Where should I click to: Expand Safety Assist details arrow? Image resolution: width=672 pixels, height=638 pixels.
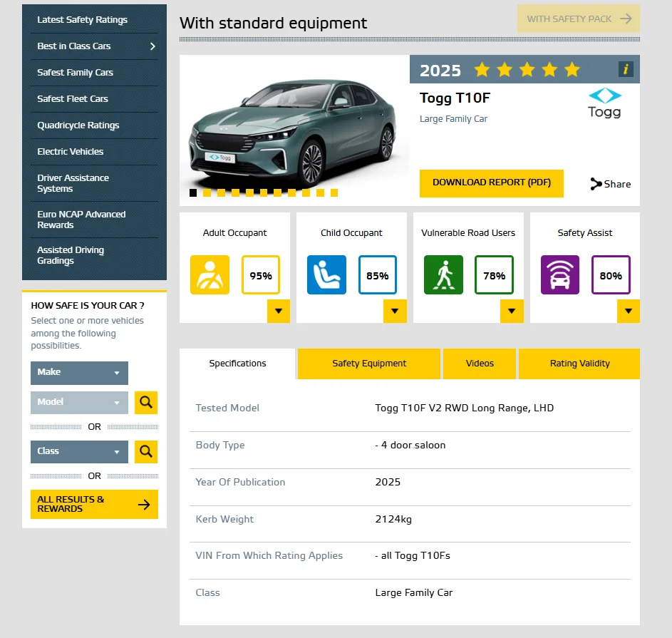click(x=629, y=312)
